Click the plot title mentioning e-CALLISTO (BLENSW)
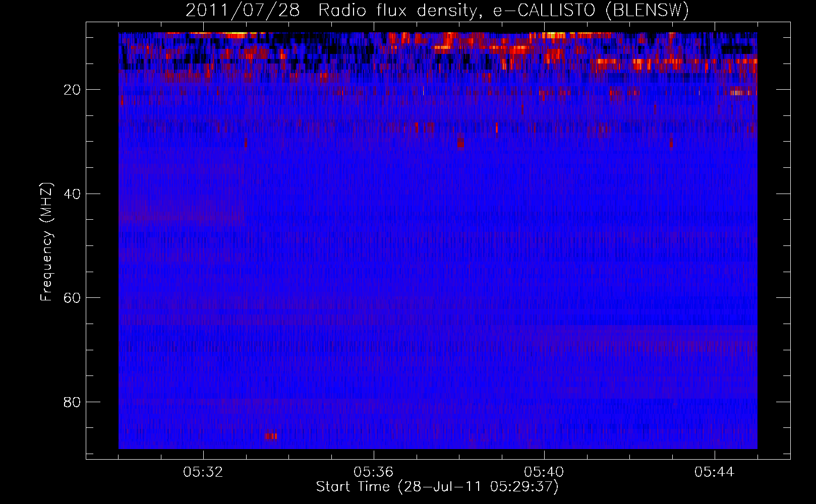The height and width of the screenshot is (504, 816). (437, 10)
